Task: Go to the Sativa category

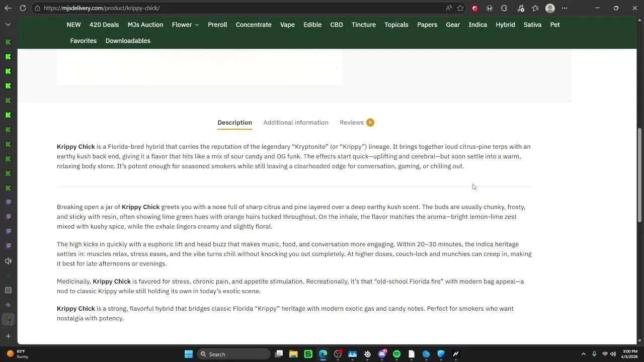Action: point(532,25)
